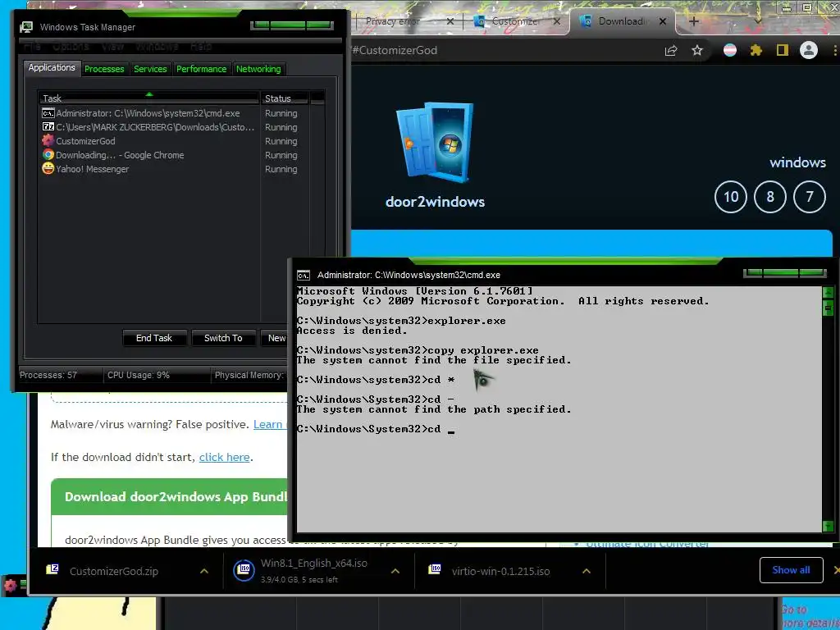Select 'CustomizerGod' task row text
The width and height of the screenshot is (840, 630).
85,141
